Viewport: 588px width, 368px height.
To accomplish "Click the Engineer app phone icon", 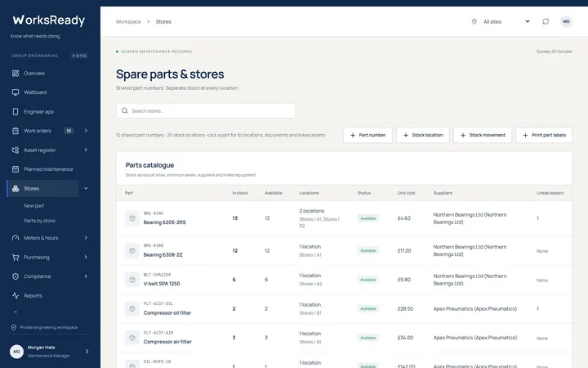I will 16,111.
